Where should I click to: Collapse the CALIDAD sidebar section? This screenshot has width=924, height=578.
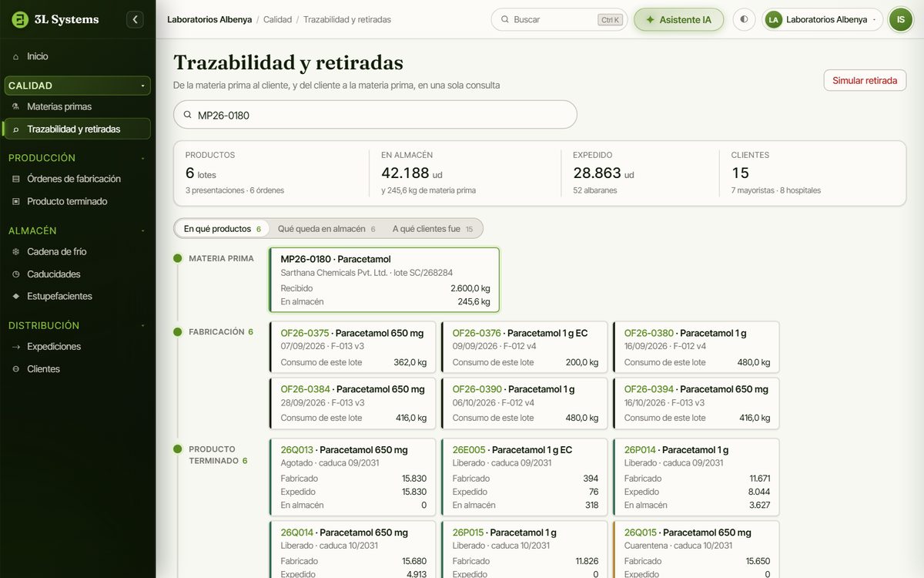point(77,86)
